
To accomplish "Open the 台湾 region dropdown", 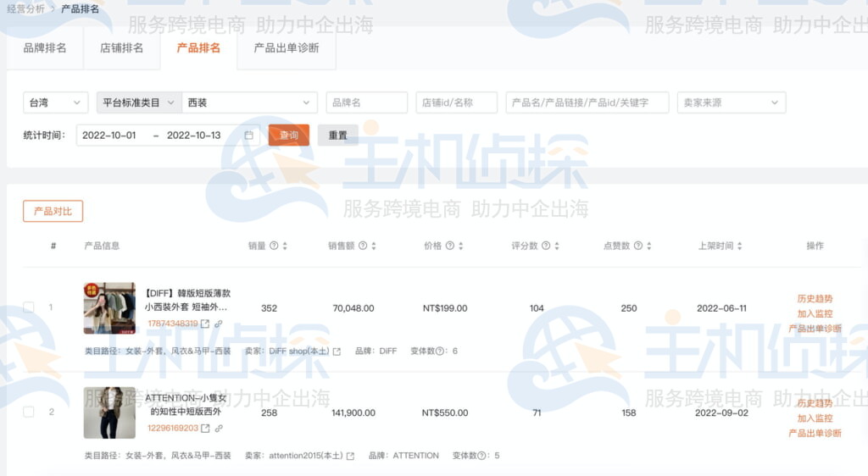I will 55,102.
